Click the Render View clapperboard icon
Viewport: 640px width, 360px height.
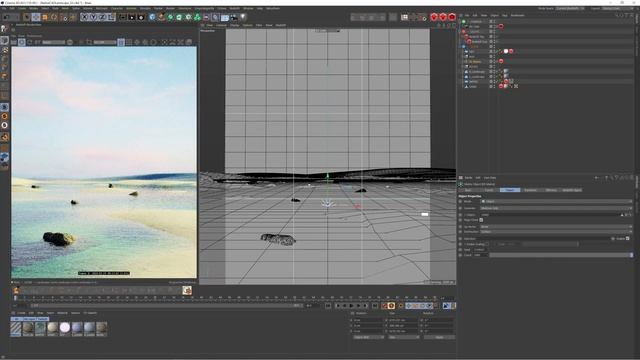[x=122, y=17]
